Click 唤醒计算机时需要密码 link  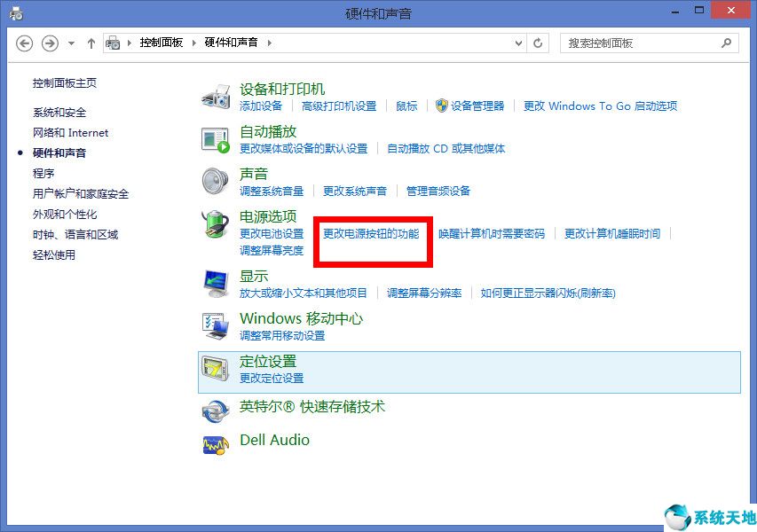[492, 233]
